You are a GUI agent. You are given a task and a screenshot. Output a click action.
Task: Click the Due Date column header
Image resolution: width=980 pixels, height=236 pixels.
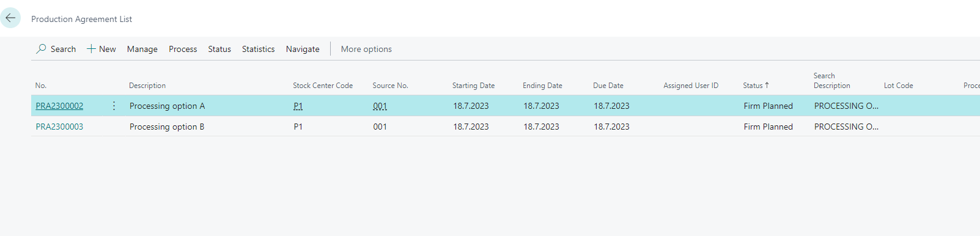coord(608,86)
